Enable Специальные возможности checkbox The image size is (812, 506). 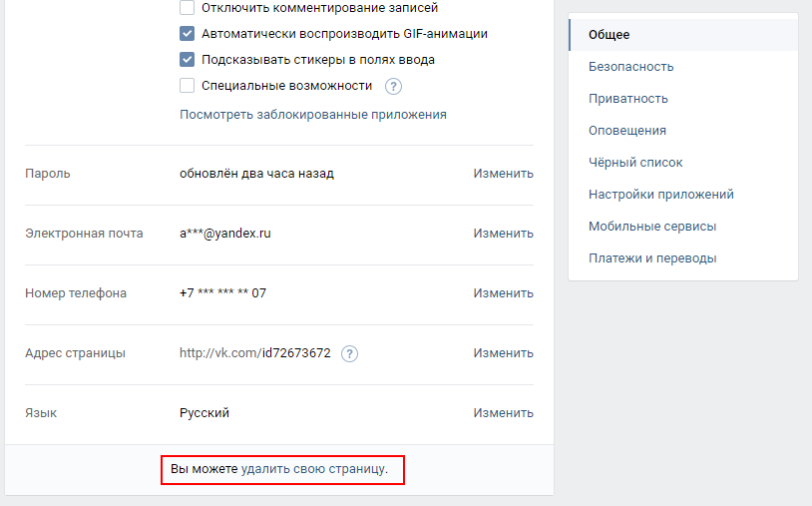coord(187,86)
